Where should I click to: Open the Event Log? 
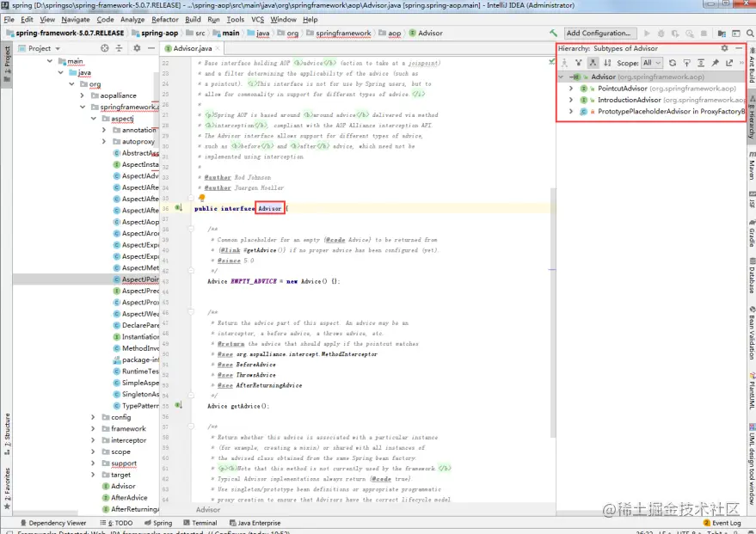point(722,523)
